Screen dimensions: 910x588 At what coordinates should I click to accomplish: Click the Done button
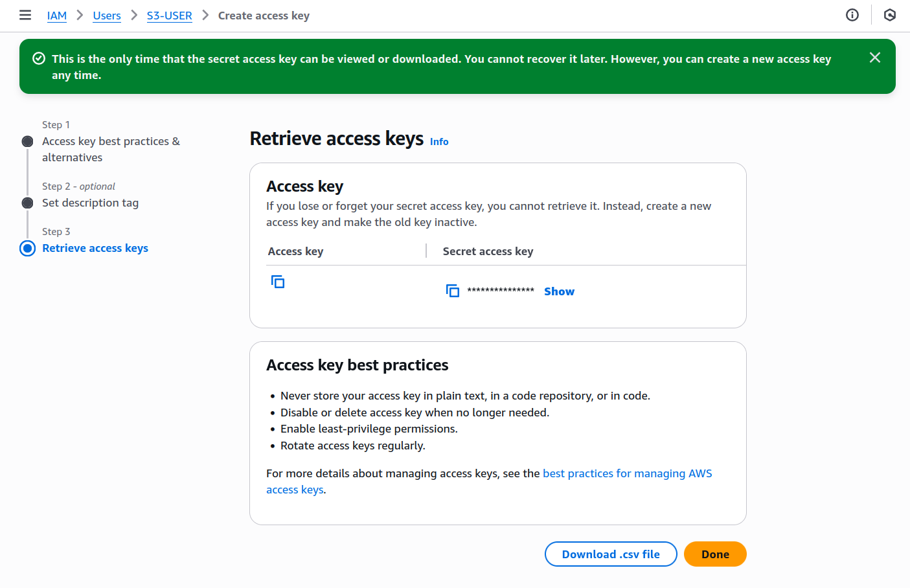point(715,554)
